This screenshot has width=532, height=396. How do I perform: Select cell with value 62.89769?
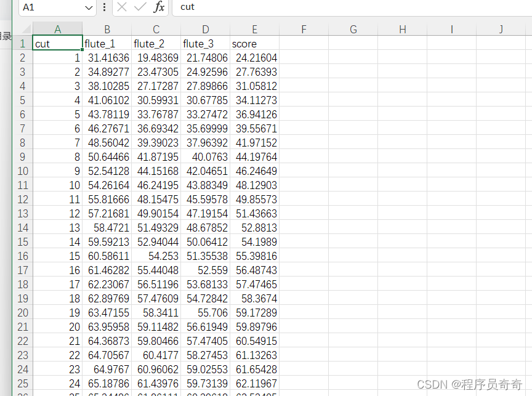point(107,298)
